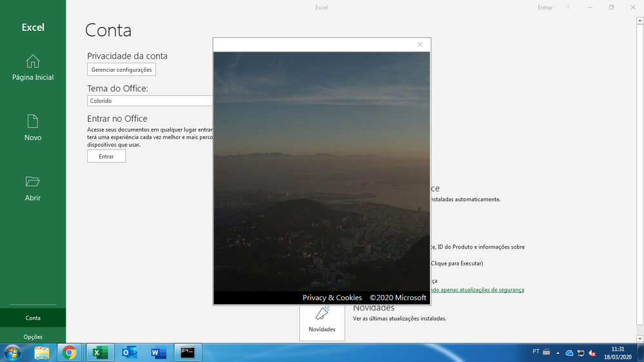Click the network tray icon
The width and height of the screenshot is (644, 362).
pos(581,353)
